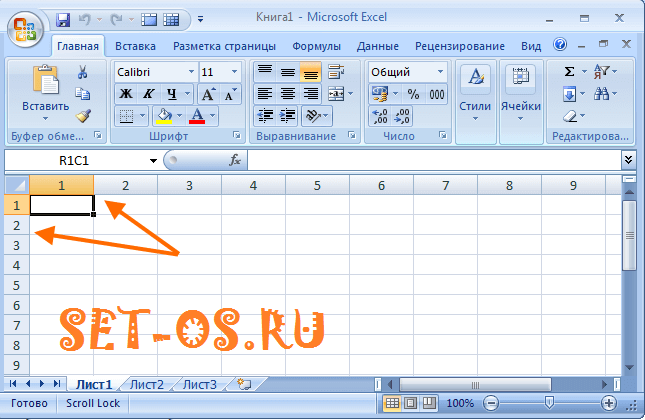Customize Quick Access Toolbar dropdown
Screen dimensions: 645x420
[200, 19]
